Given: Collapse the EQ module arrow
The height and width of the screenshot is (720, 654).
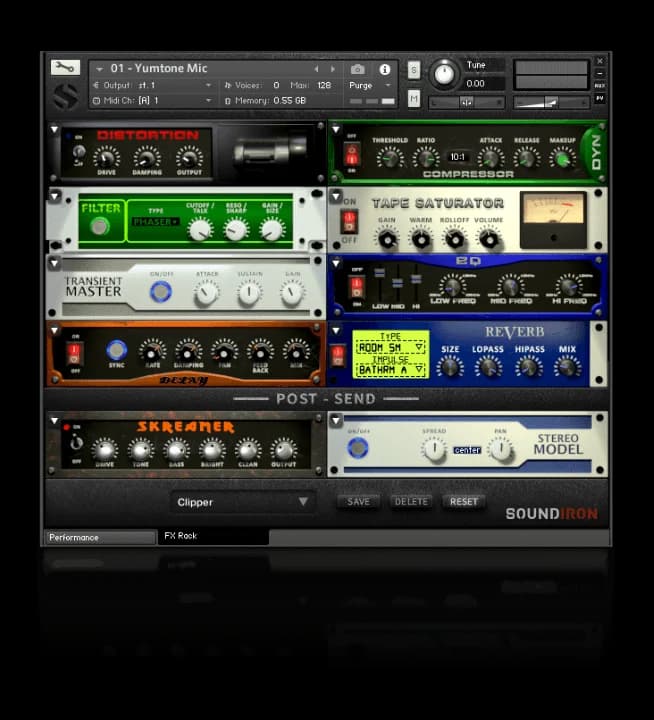Looking at the screenshot, I should click(336, 263).
